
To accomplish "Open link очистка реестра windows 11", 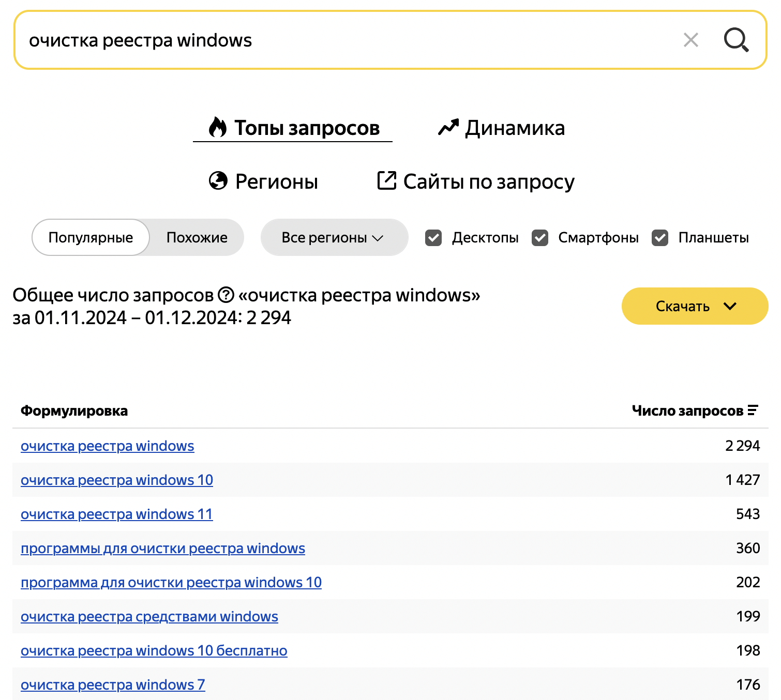I will 117,514.
